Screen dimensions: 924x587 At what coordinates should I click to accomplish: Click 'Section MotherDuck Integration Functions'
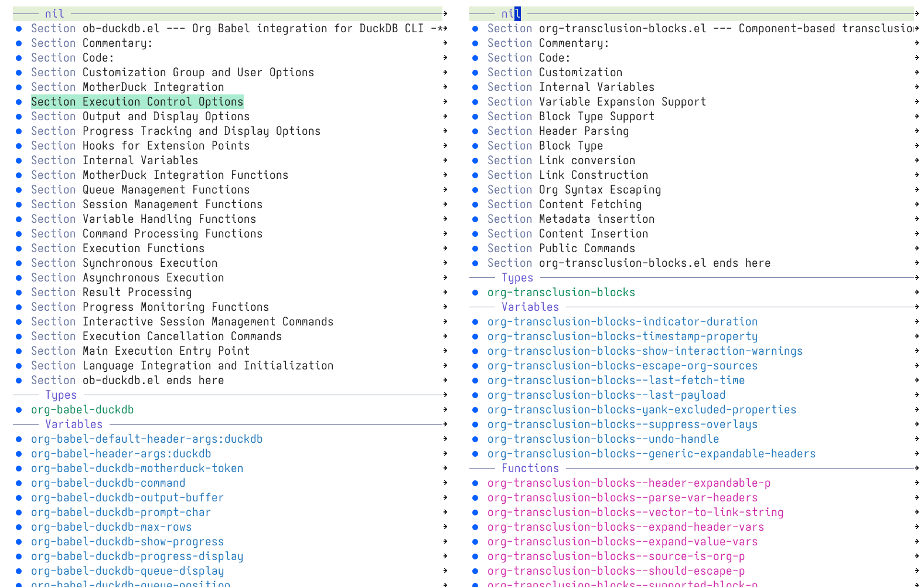click(160, 175)
